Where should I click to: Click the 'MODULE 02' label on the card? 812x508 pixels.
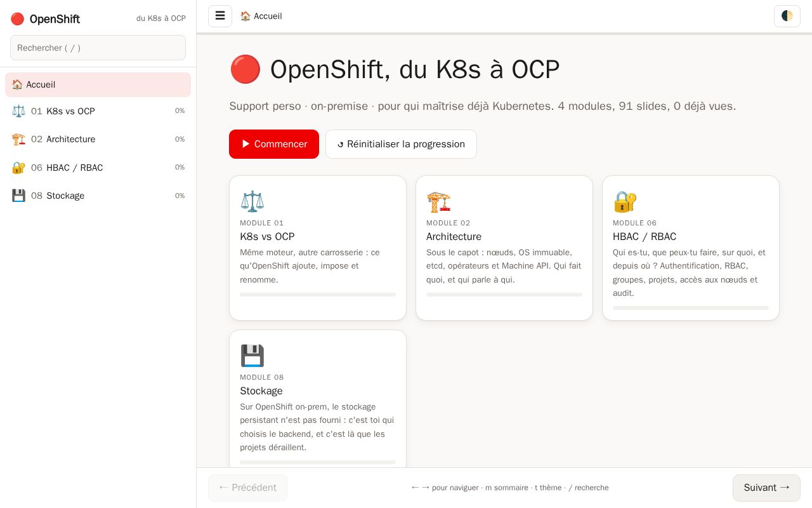pyautogui.click(x=449, y=223)
